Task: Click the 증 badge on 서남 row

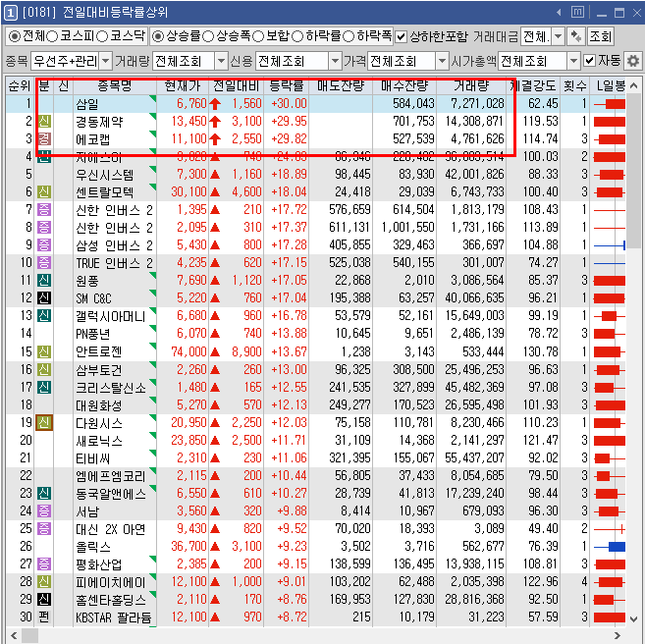Action: (44, 510)
